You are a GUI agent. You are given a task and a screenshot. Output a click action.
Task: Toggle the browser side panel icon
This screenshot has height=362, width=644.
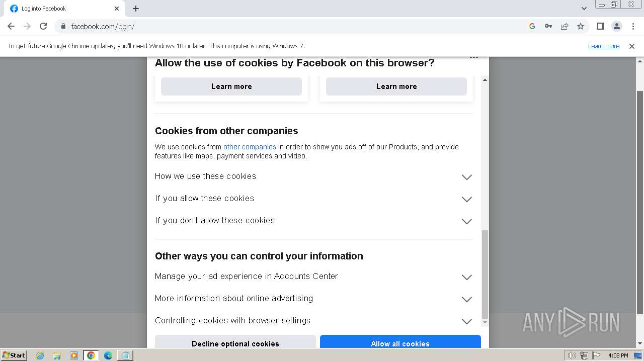coord(601,26)
